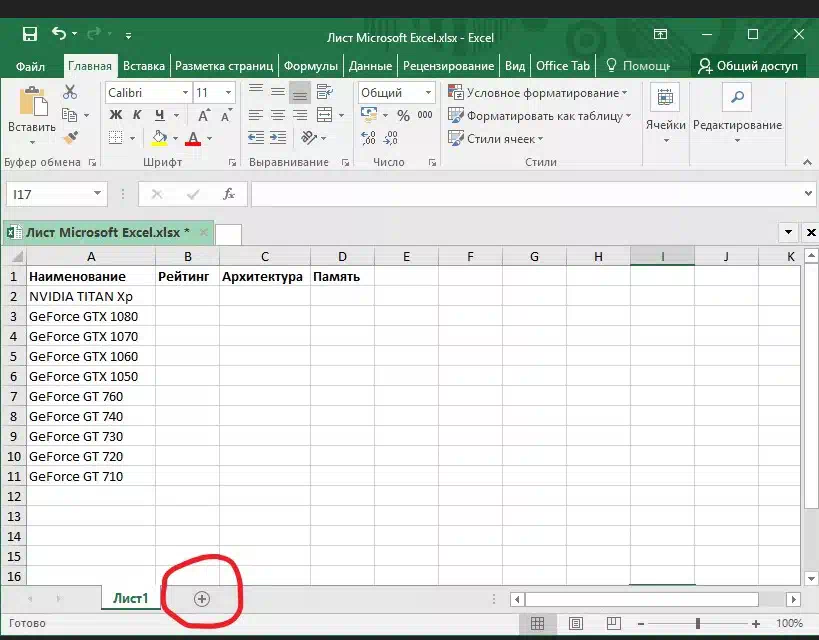Select the Format Painter brush icon
819x640 pixels.
click(70, 138)
